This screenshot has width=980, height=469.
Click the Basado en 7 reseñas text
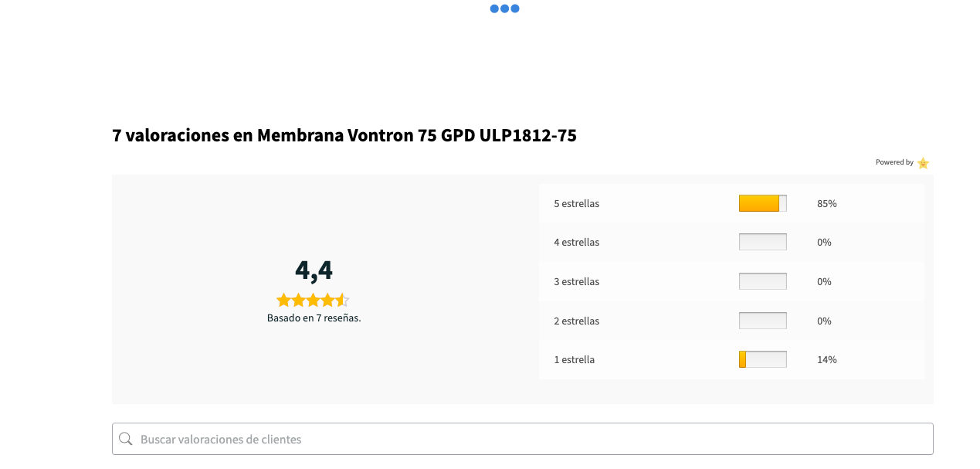point(314,318)
